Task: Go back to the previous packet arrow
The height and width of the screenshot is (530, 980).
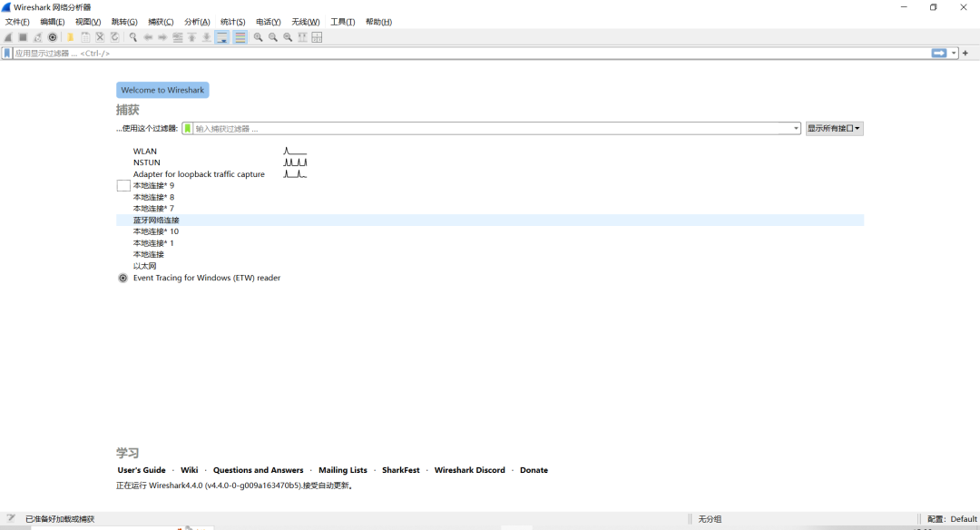Action: pyautogui.click(x=148, y=37)
